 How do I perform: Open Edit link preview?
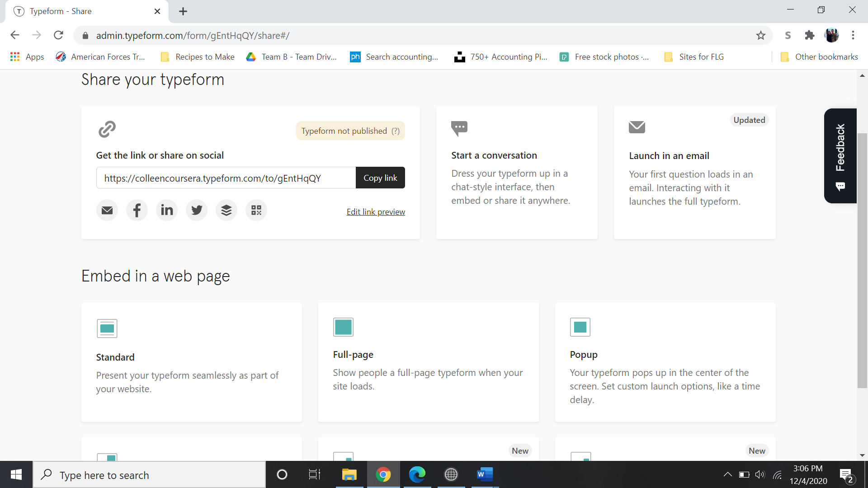[376, 212]
